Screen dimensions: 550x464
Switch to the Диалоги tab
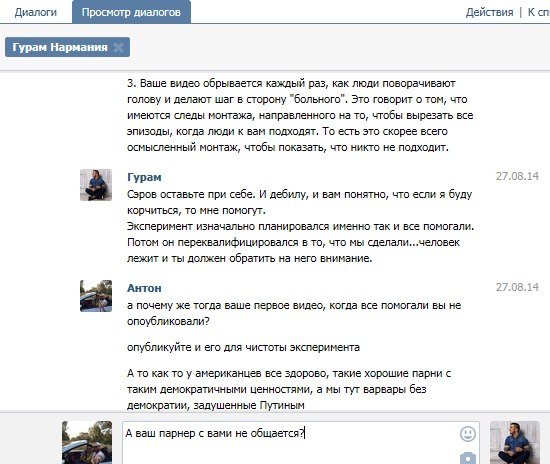pyautogui.click(x=36, y=12)
